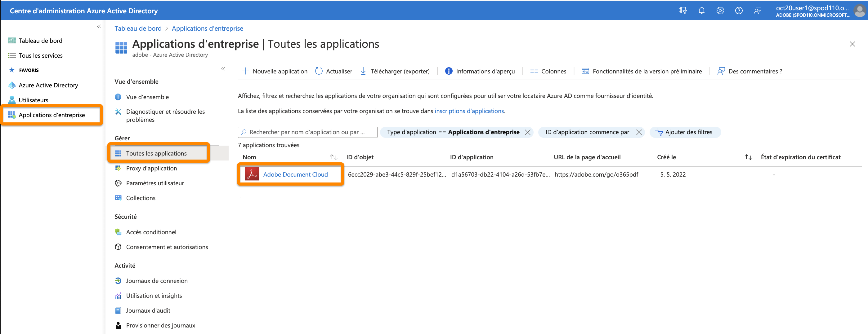Click the Rechercher par nom input field

[x=307, y=132]
